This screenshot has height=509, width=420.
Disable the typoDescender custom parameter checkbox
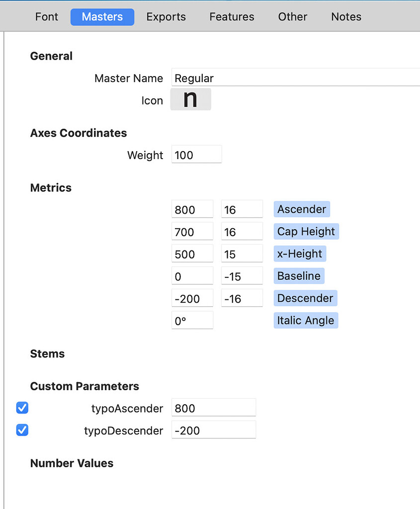click(x=22, y=430)
